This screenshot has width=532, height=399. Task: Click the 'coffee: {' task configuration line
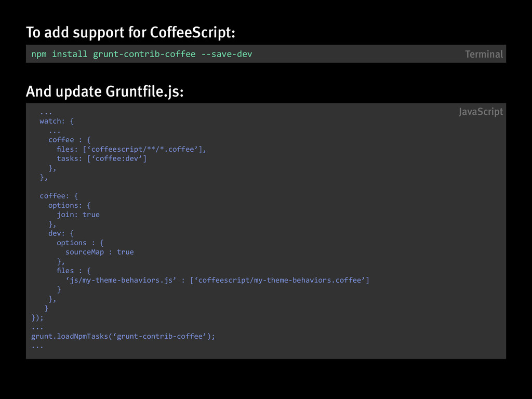59,196
